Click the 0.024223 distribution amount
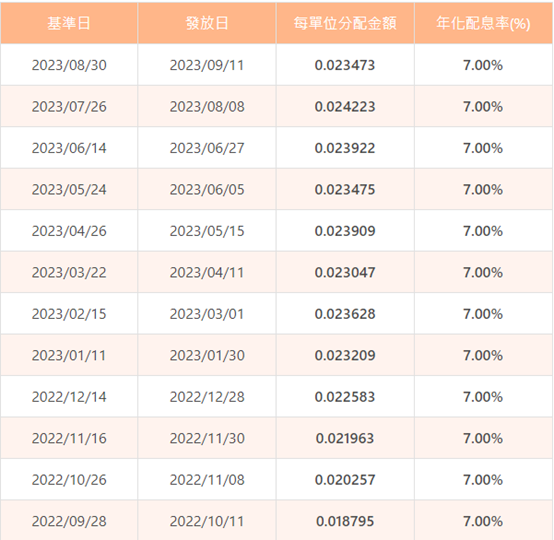Screen dimensions: 554x540 [345, 106]
